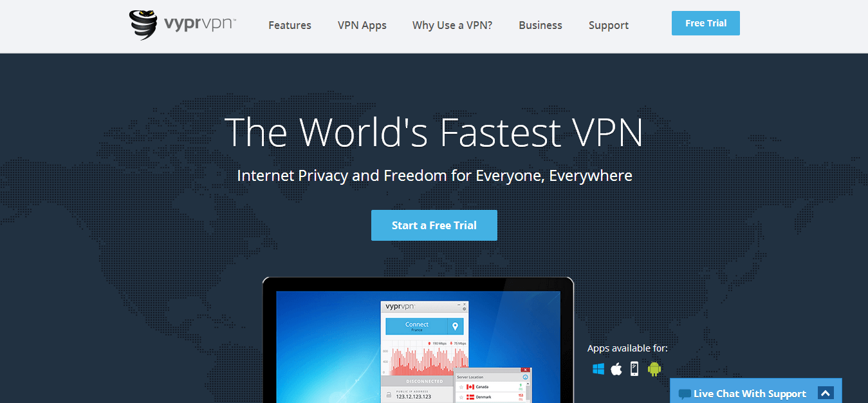The width and height of the screenshot is (868, 403).
Task: Open the Business menu item
Action: pos(540,25)
